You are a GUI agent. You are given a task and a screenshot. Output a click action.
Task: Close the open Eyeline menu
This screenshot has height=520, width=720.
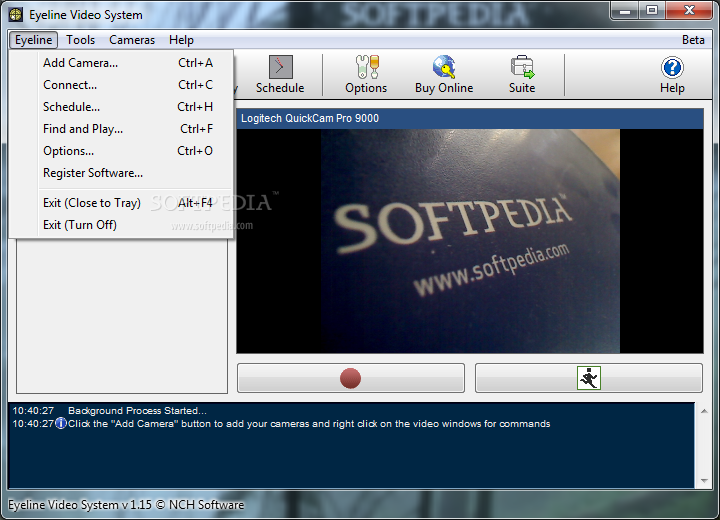click(x=34, y=40)
